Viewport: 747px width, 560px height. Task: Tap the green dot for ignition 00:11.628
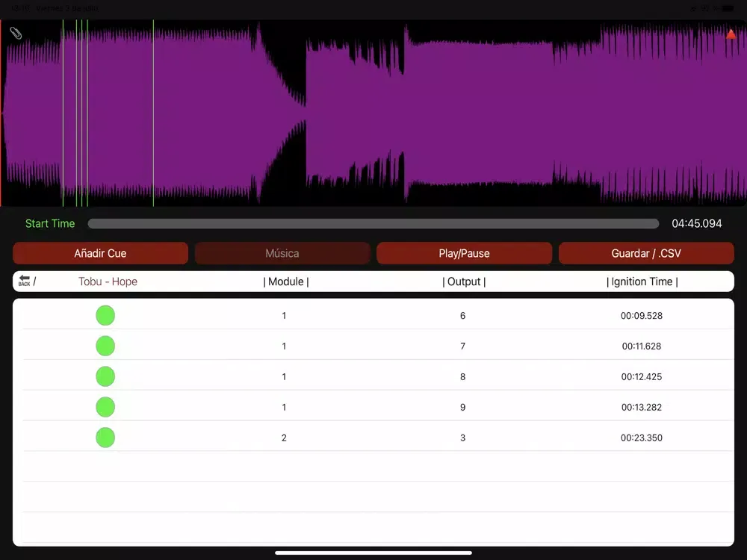pyautogui.click(x=105, y=346)
